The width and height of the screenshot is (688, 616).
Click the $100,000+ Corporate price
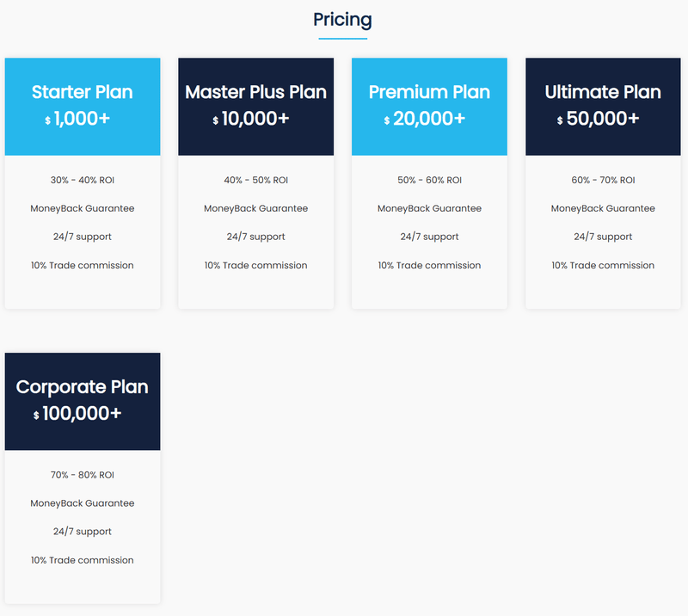tap(77, 413)
